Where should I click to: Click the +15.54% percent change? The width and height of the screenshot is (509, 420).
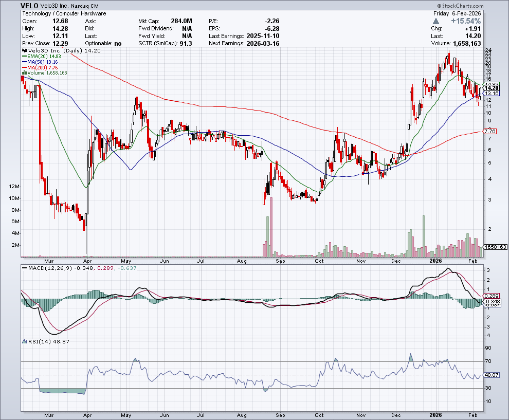(466, 21)
